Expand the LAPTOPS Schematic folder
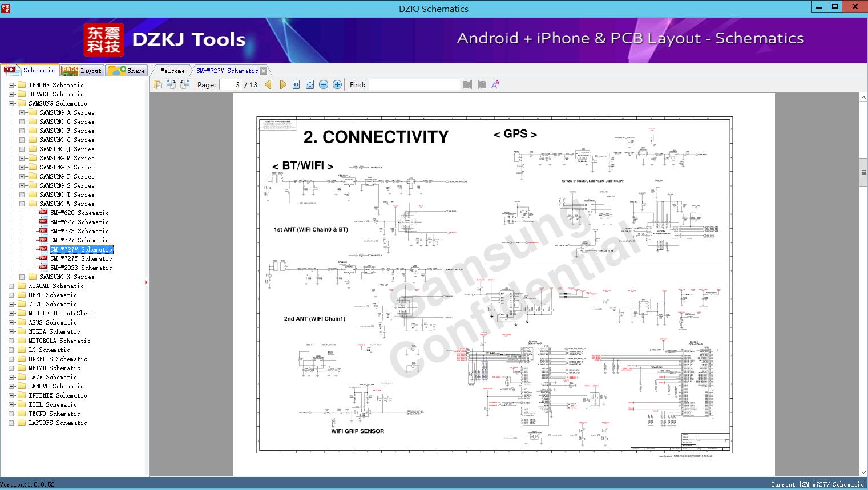 [x=11, y=423]
